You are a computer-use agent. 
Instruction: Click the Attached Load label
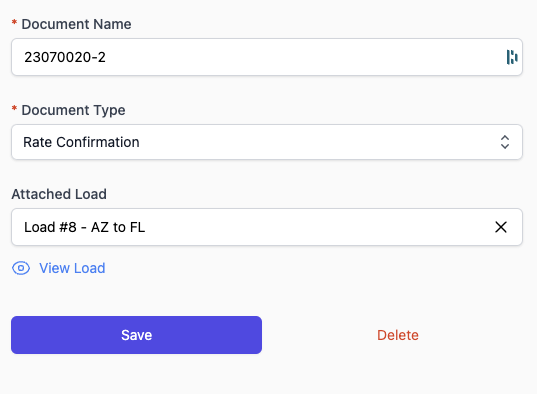point(59,194)
